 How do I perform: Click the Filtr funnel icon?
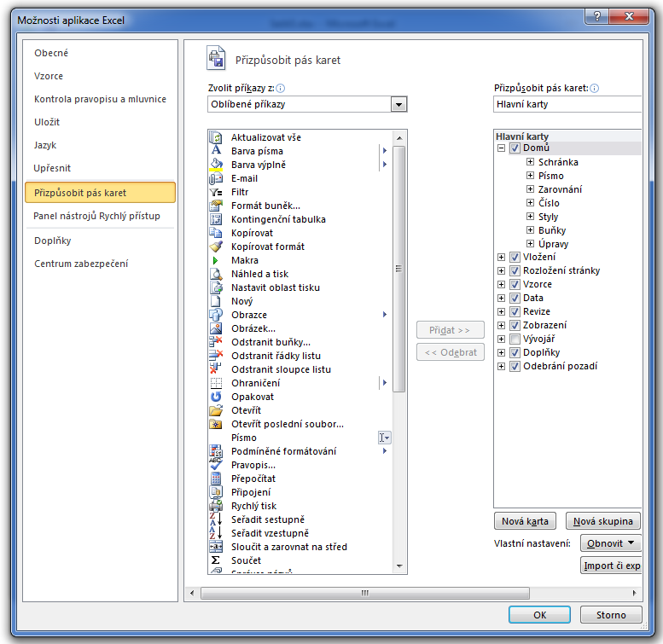point(216,192)
